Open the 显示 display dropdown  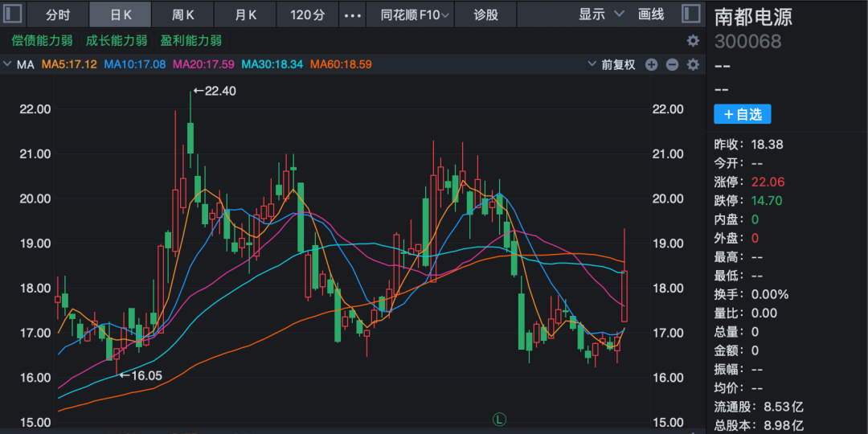coord(601,14)
